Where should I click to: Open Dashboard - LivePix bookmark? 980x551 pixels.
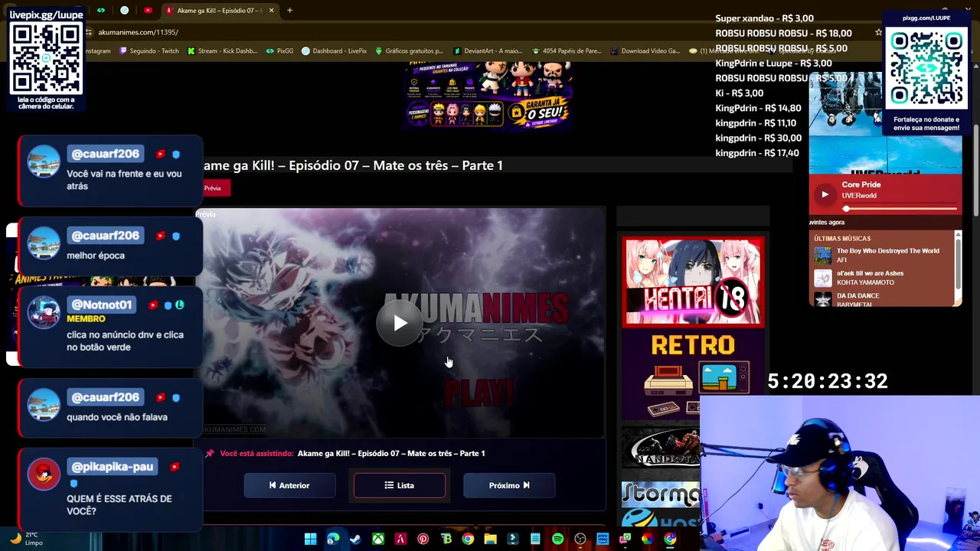click(334, 51)
